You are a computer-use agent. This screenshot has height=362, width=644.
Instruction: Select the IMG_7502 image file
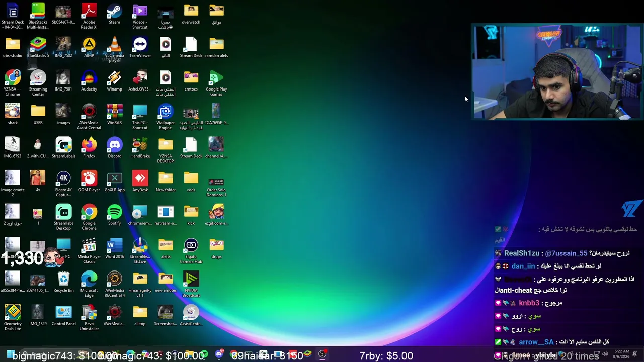63,48
